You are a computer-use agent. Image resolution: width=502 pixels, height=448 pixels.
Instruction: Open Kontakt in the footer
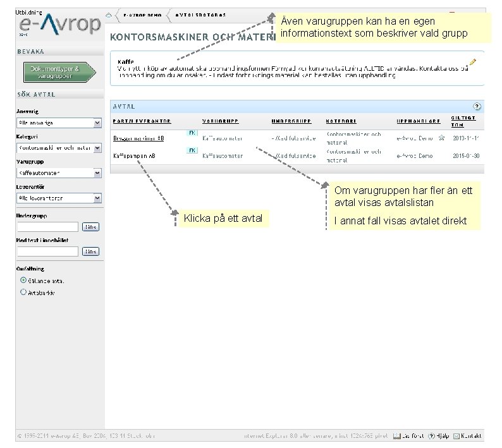(x=467, y=436)
